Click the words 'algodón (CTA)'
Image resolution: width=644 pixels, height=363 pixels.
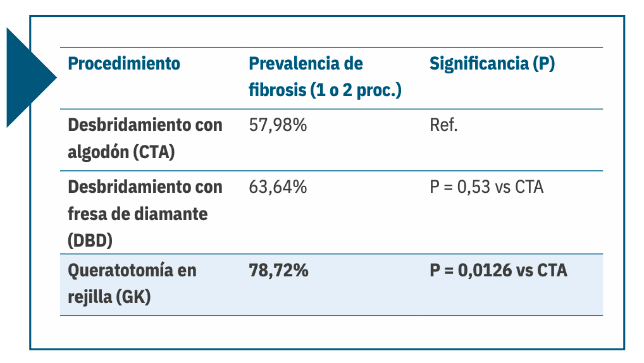point(121,152)
